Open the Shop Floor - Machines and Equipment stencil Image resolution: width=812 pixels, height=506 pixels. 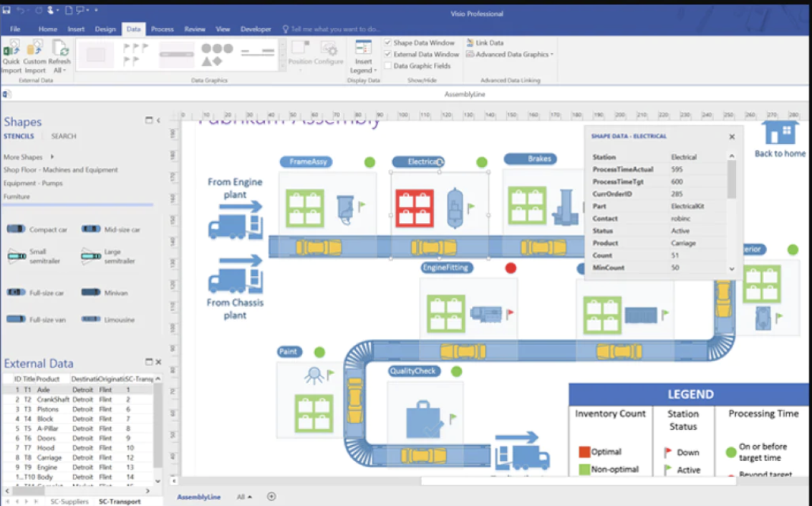point(61,170)
